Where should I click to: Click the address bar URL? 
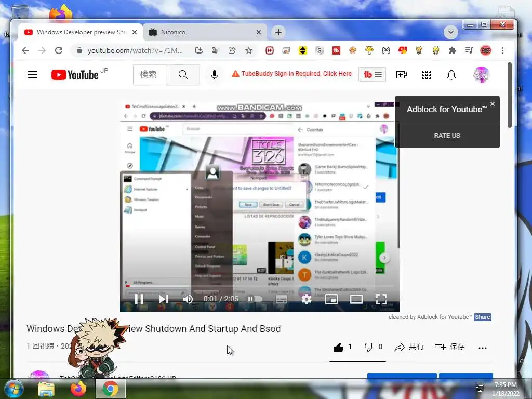coord(135,50)
